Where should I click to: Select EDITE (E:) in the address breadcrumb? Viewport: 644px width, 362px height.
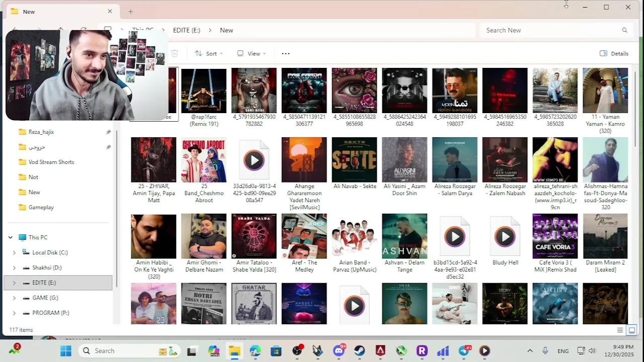click(x=187, y=30)
